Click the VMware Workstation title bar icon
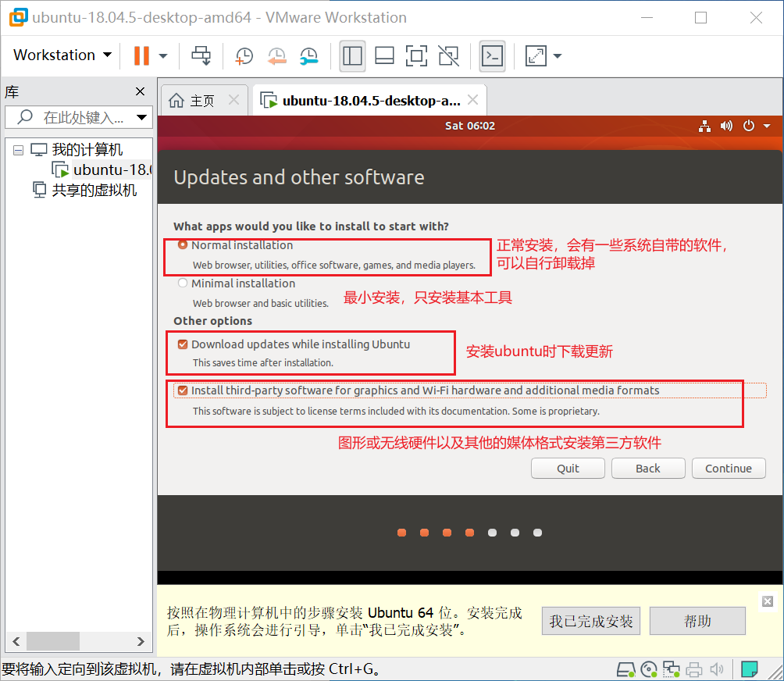The height and width of the screenshot is (681, 784). coord(19,17)
